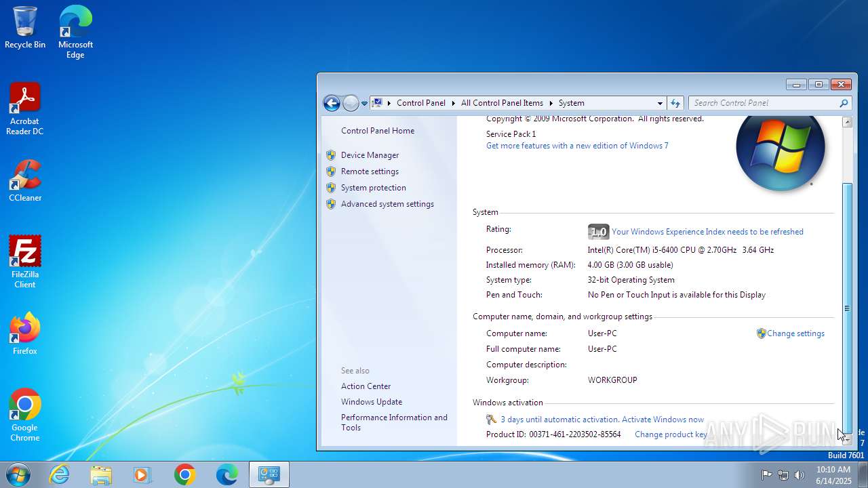This screenshot has height=488, width=868.
Task: Click the scrollbar up arrow
Action: pyautogui.click(x=847, y=123)
